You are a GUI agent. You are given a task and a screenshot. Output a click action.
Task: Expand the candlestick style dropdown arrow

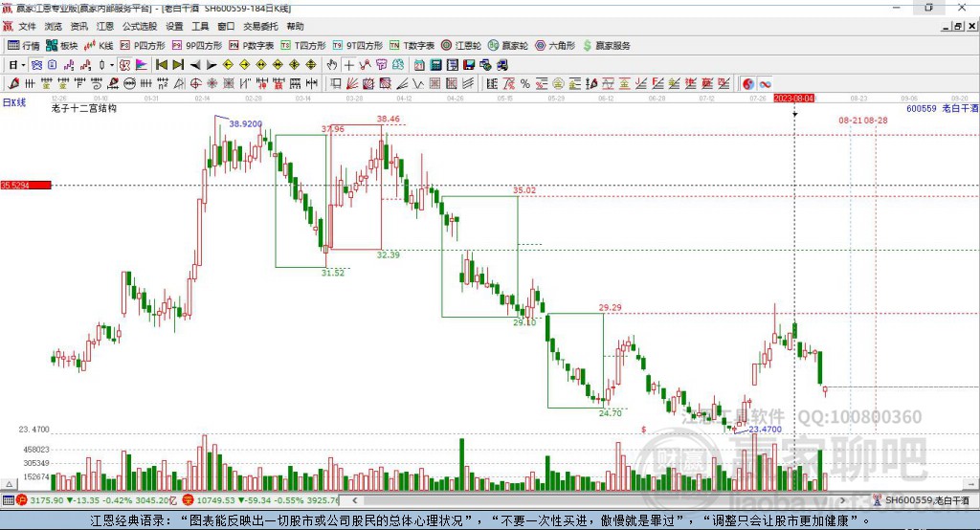[x=112, y=65]
